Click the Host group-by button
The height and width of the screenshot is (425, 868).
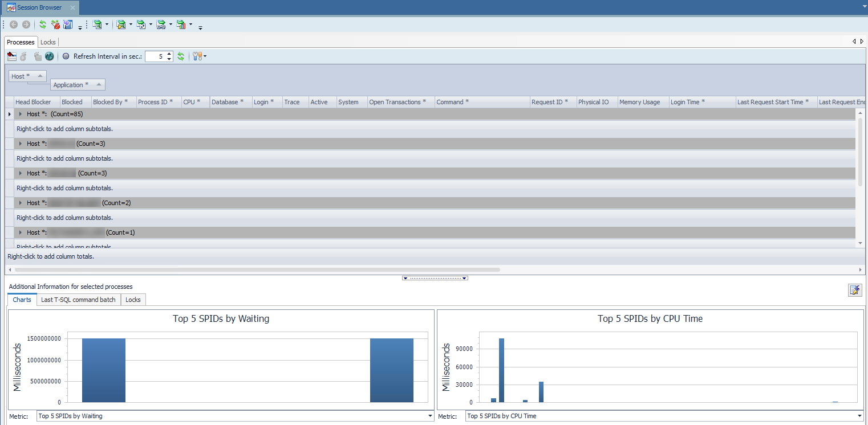point(27,76)
